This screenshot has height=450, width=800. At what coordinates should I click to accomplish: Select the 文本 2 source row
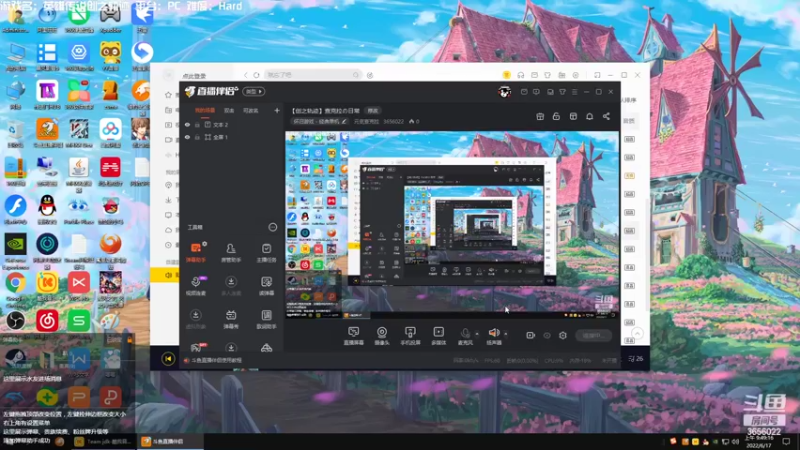click(232, 124)
